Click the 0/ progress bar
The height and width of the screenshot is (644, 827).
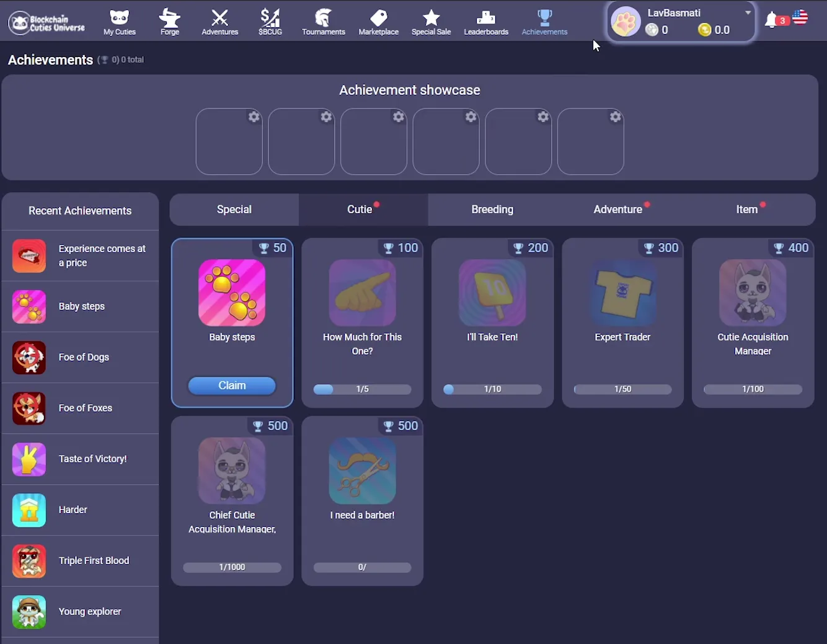[x=362, y=567]
